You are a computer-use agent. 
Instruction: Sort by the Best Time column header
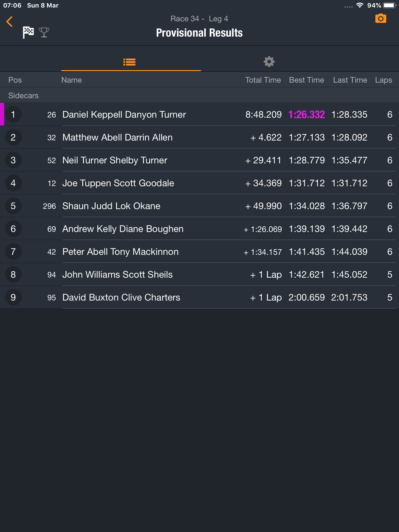pos(307,80)
